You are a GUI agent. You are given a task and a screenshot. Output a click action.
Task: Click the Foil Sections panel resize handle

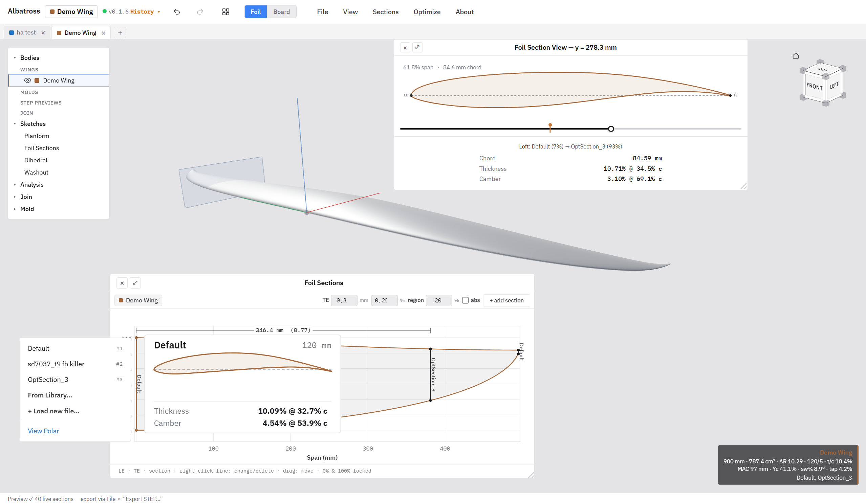[531, 475]
